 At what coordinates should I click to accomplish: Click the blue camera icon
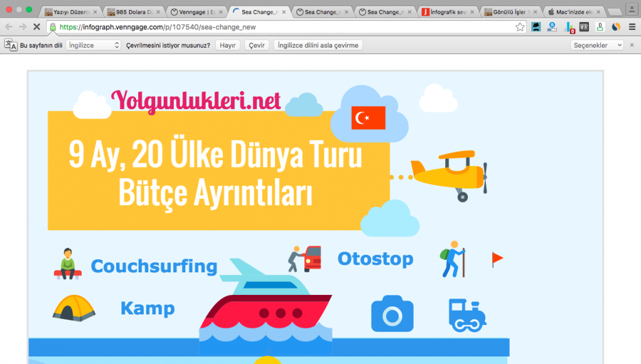click(x=392, y=313)
